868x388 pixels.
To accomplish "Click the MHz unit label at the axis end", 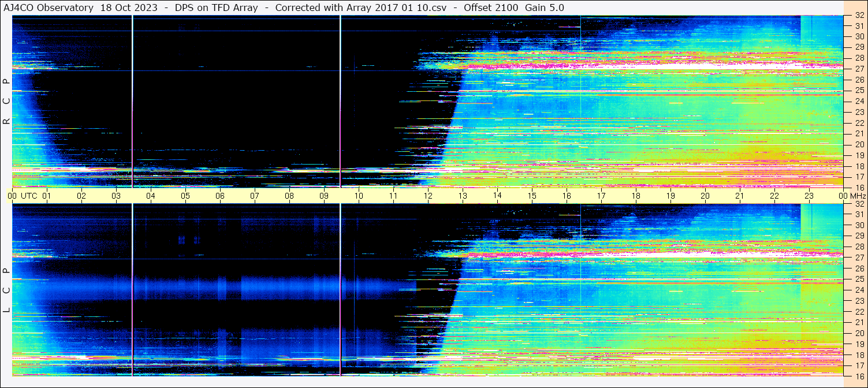I will coord(857,196).
